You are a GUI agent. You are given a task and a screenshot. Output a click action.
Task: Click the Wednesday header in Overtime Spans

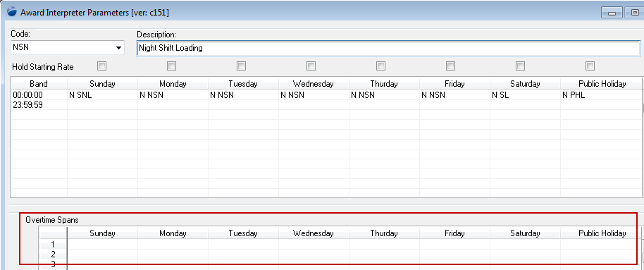pos(314,233)
